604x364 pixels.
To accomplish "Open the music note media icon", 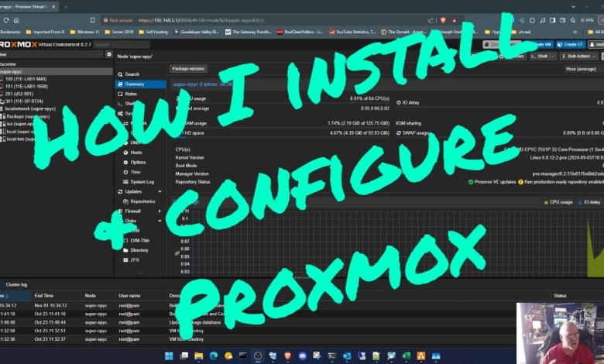I will click(x=542, y=20).
